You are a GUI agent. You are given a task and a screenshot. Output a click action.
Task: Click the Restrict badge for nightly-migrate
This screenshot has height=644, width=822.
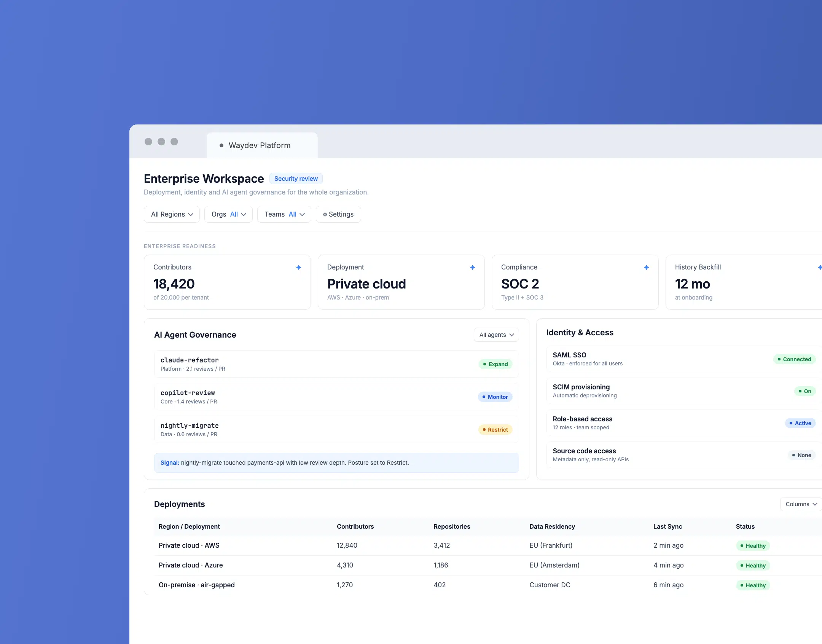click(x=495, y=430)
